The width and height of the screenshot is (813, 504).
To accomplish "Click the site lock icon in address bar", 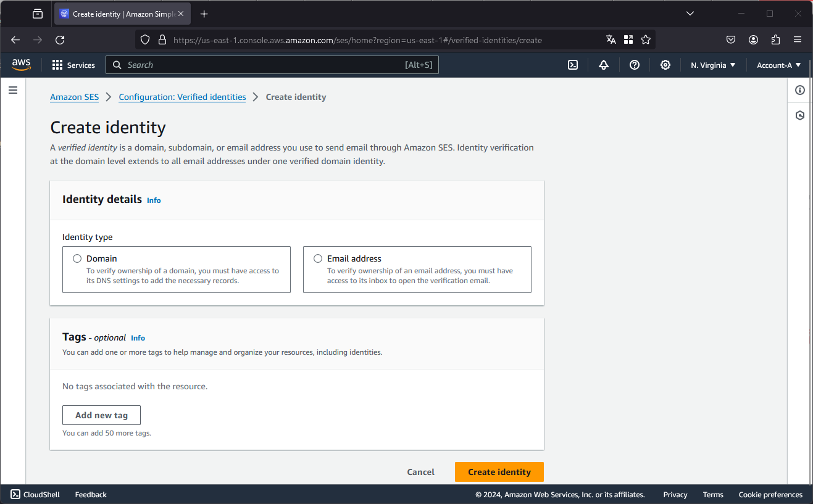I will click(162, 39).
